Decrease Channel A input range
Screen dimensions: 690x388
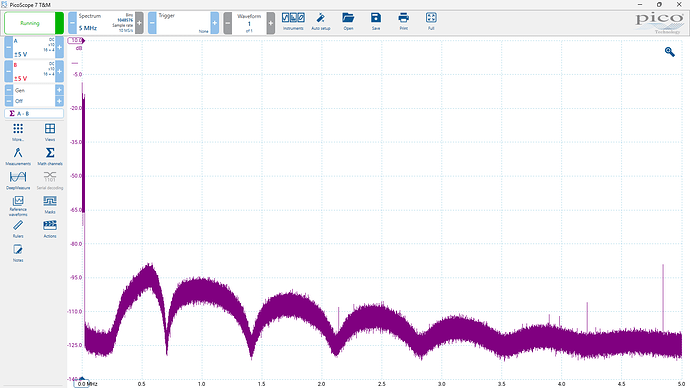pyautogui.click(x=8, y=47)
